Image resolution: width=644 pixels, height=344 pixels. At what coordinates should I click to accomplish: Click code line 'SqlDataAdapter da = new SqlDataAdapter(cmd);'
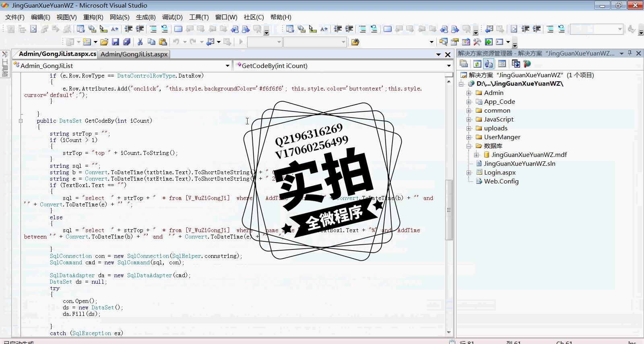(120, 276)
